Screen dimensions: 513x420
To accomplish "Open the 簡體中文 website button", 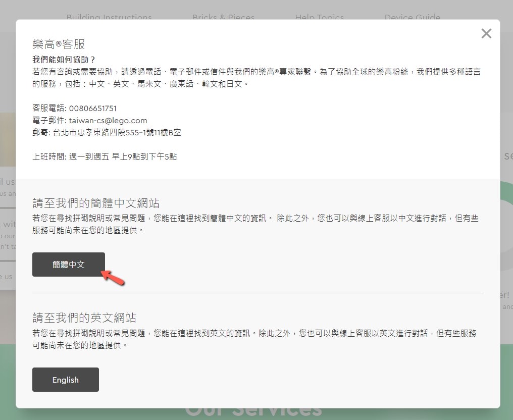I will (x=68, y=265).
